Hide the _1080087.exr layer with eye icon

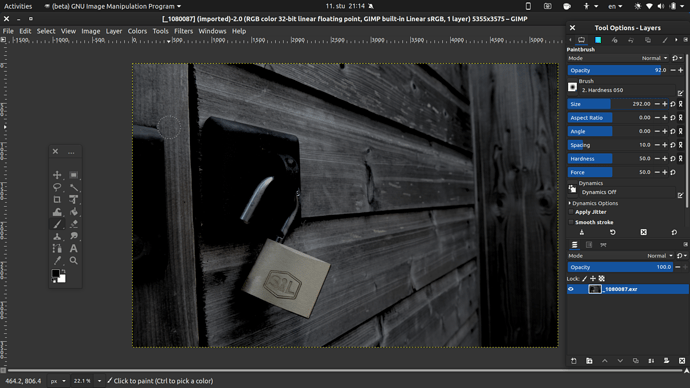point(571,289)
